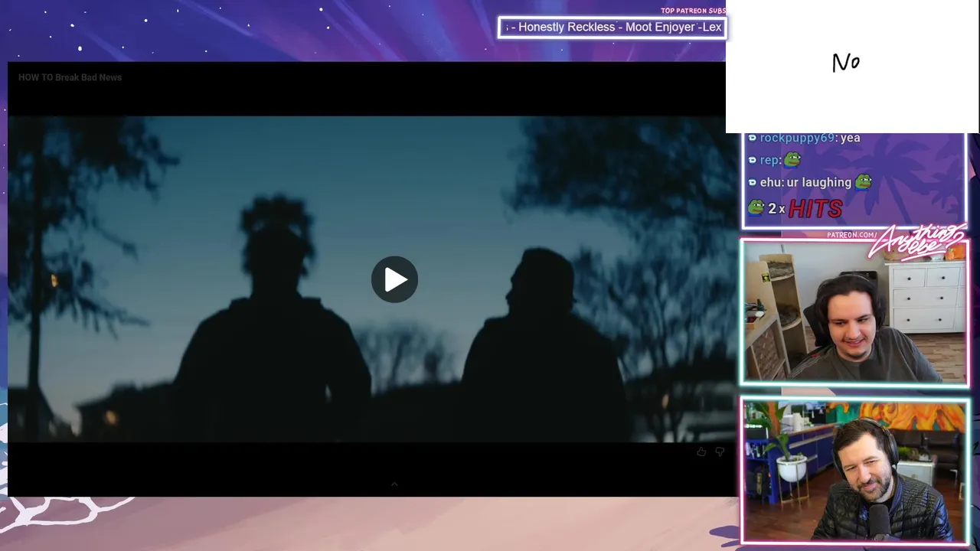Viewport: 980px width, 551px height.
Task: Click the lower webcam feed with bearded man
Action: pyautogui.click(x=854, y=470)
